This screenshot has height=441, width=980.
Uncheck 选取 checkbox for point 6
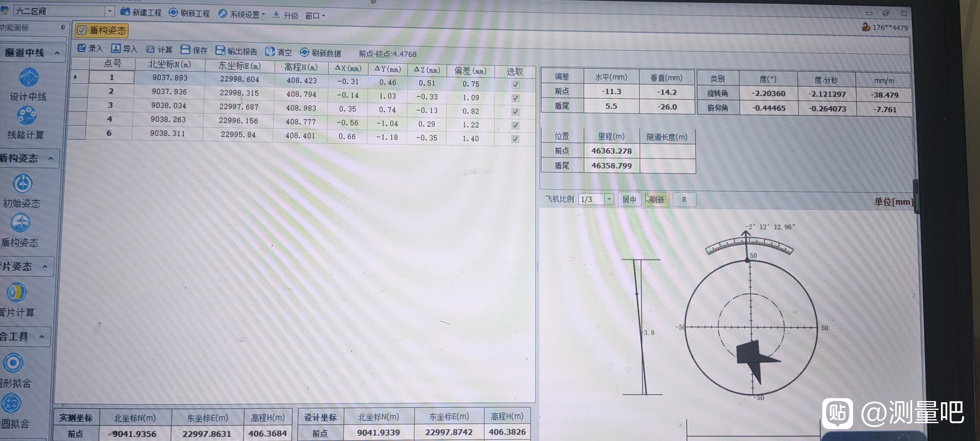(x=515, y=139)
